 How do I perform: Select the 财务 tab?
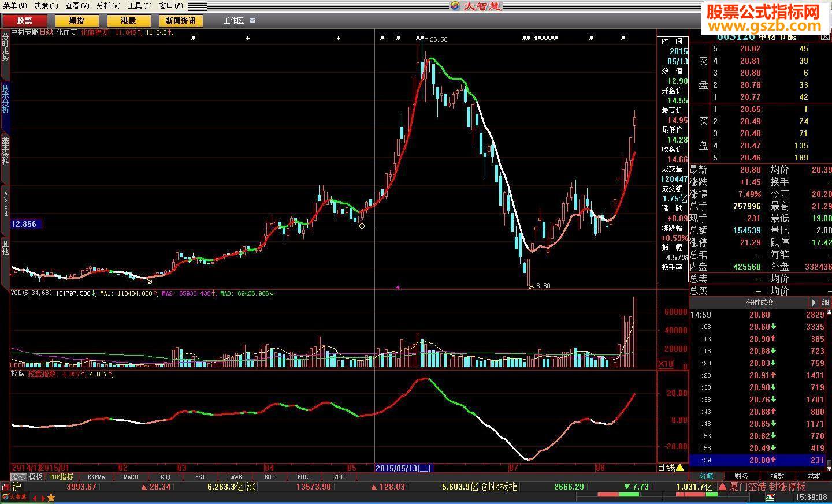point(741,476)
